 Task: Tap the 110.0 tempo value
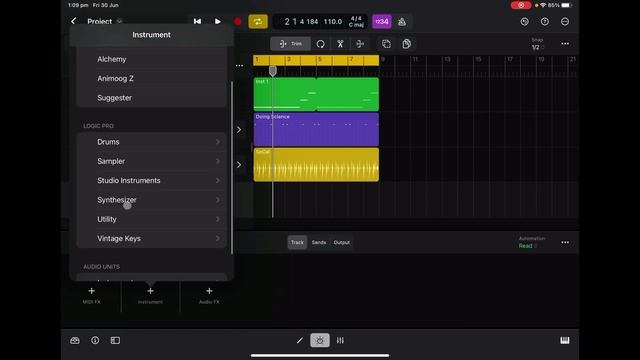[x=333, y=22]
